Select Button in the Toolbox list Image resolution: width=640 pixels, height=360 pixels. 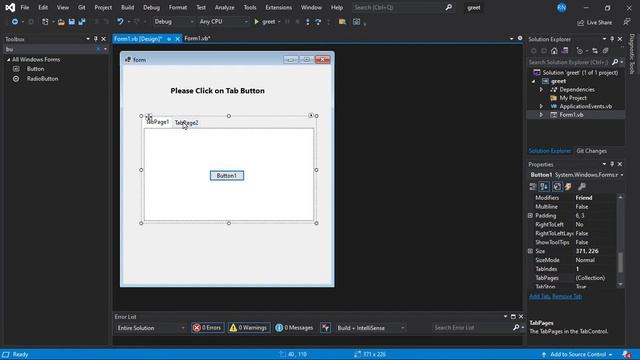pos(36,69)
